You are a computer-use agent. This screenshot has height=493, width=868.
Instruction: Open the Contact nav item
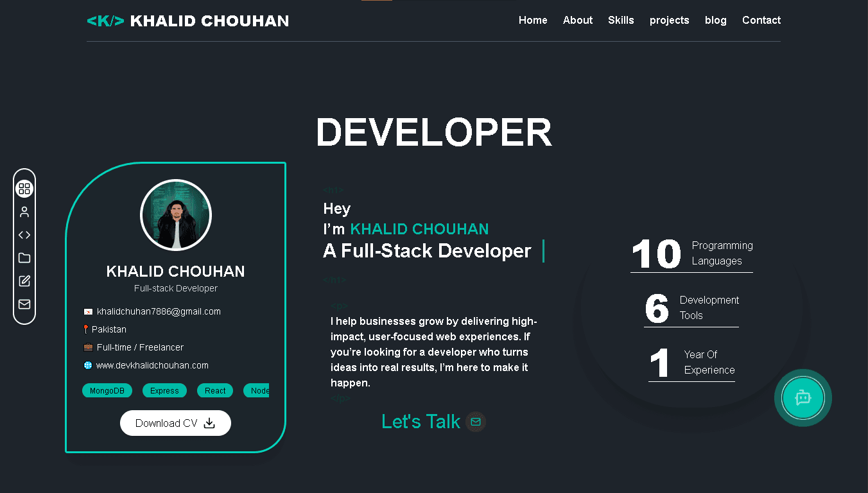(x=761, y=21)
